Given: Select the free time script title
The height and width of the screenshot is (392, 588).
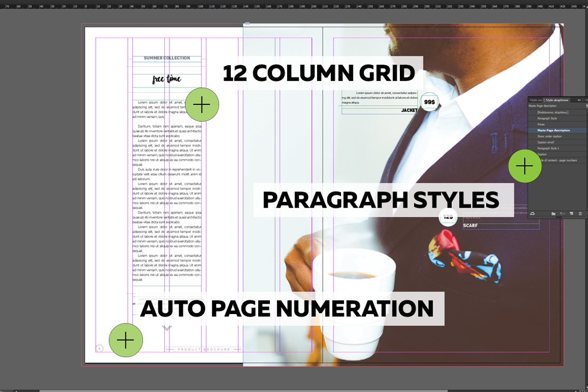Looking at the screenshot, I should tap(167, 79).
